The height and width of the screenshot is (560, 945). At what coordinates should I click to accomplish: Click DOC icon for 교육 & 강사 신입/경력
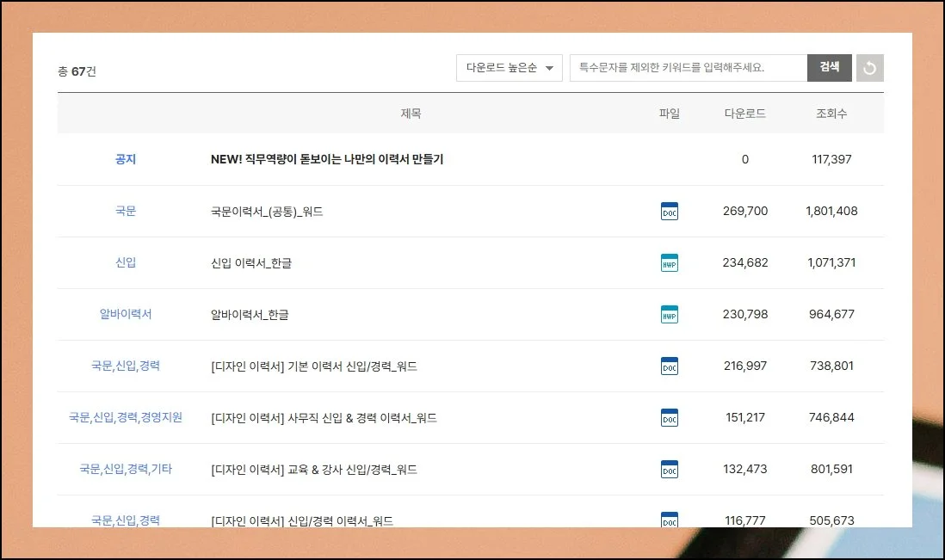[x=669, y=469]
